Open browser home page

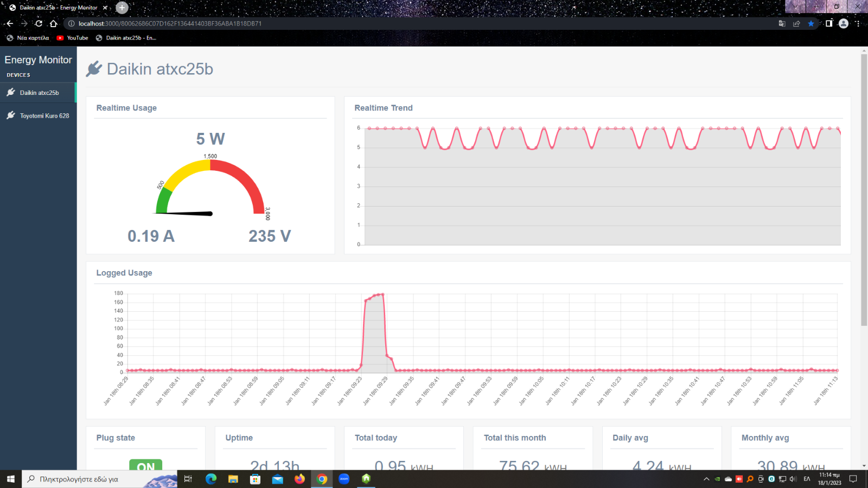coord(53,23)
